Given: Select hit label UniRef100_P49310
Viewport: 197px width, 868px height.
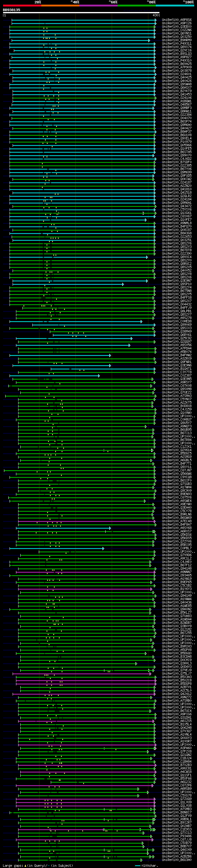Looking at the screenshot, I should click(x=177, y=61).
